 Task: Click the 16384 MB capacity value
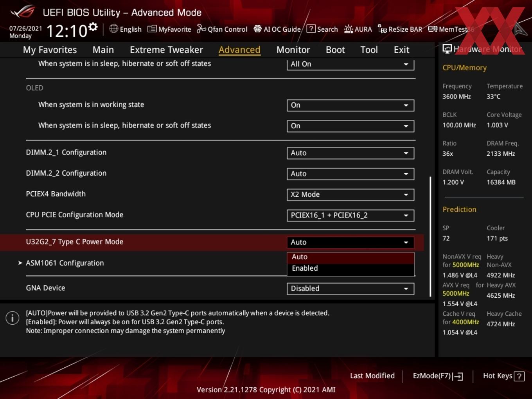(501, 182)
